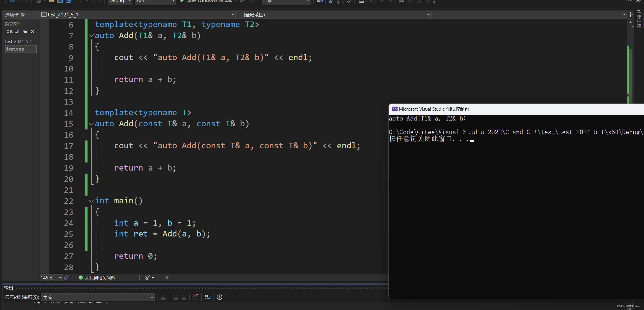Click the IntelliCode suggestions icon

(66, 278)
